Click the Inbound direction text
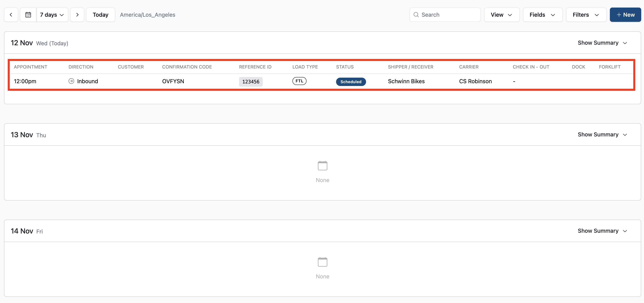The width and height of the screenshot is (644, 303). point(87,81)
